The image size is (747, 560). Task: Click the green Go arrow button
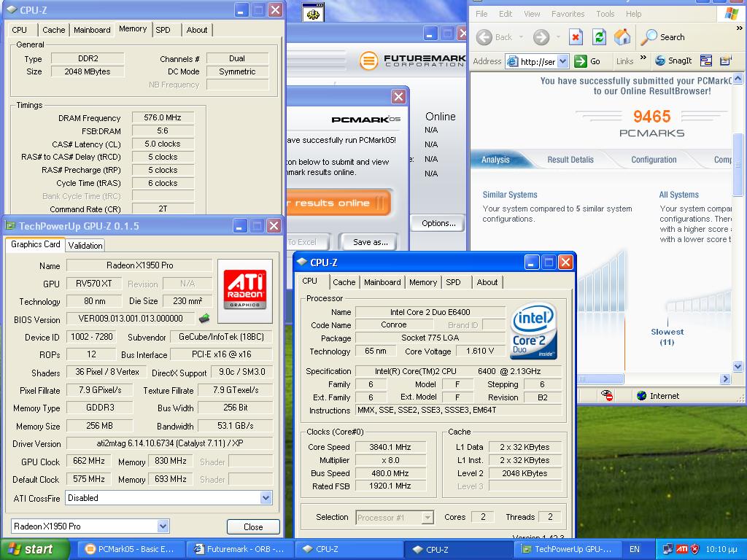pyautogui.click(x=580, y=61)
